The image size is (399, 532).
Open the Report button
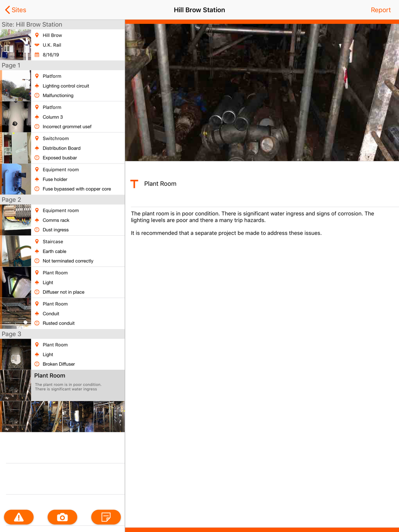381,10
